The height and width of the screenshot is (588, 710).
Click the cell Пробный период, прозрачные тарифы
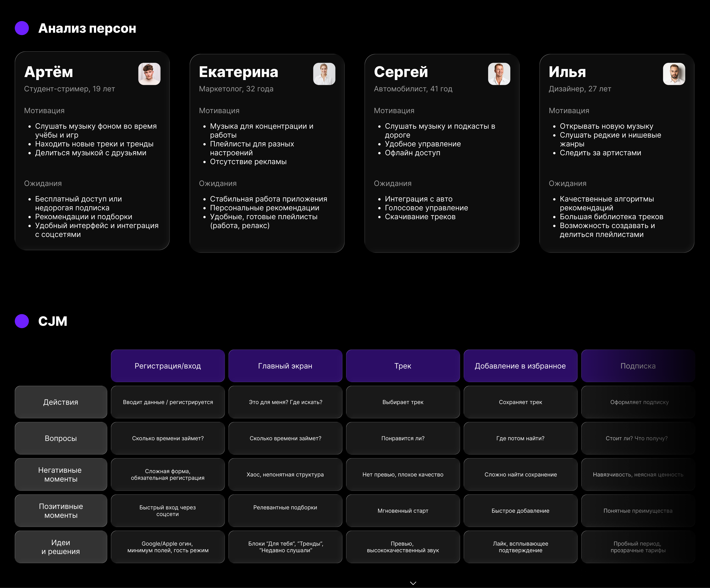point(638,547)
